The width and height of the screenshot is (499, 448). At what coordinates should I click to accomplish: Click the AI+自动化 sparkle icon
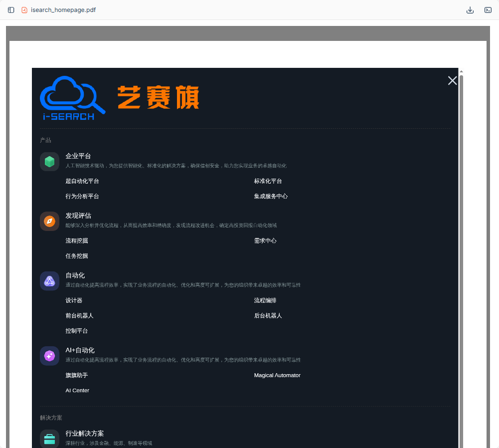pos(49,356)
